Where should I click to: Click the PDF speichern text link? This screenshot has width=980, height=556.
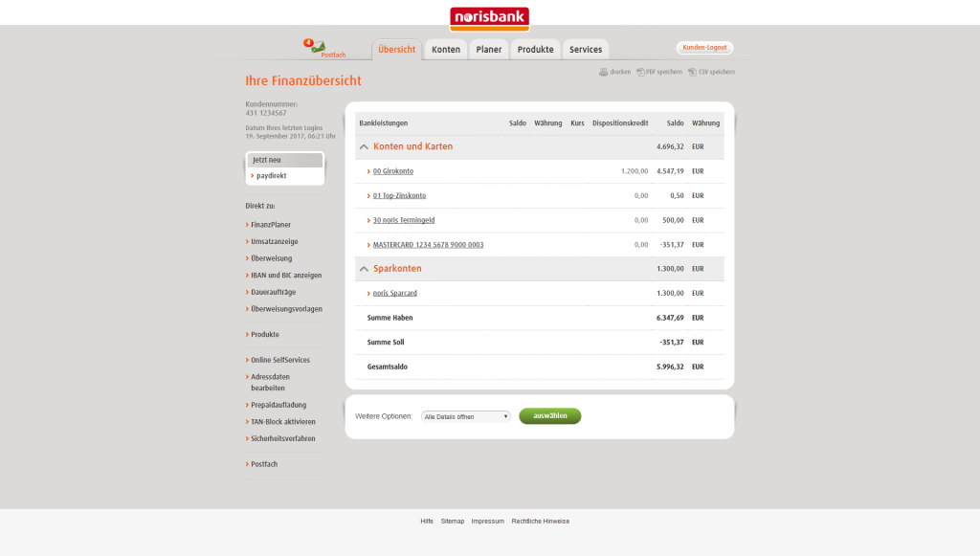click(x=664, y=73)
